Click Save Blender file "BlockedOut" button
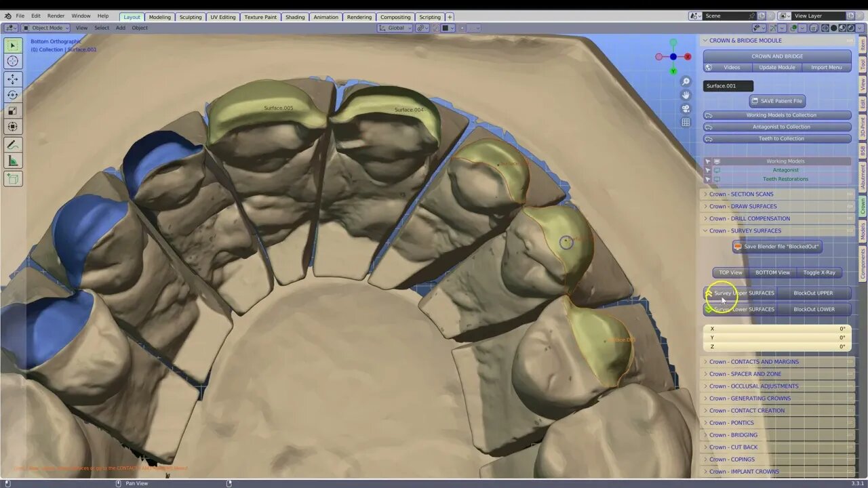Screen dimensions: 868x488 [x=777, y=247]
